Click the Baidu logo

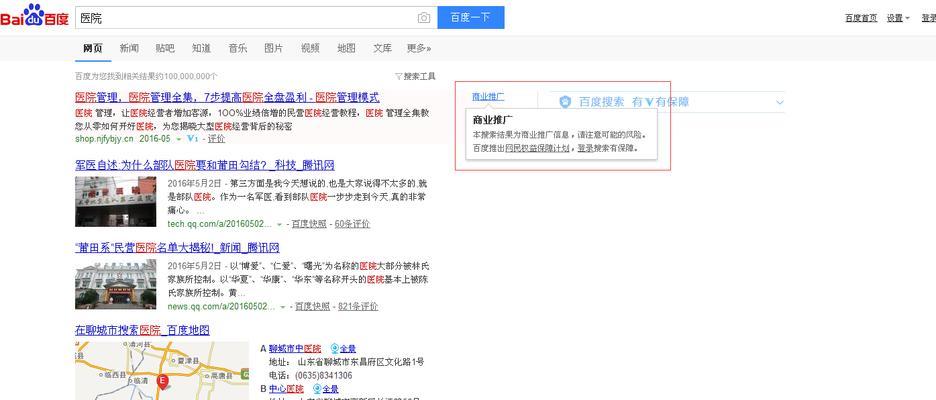(35, 16)
